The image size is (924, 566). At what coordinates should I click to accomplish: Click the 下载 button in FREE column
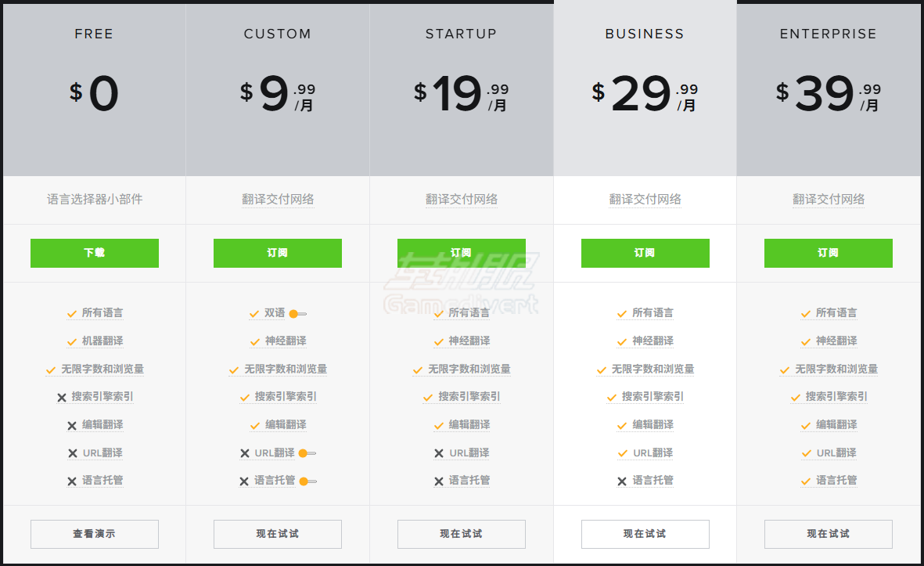click(x=94, y=253)
